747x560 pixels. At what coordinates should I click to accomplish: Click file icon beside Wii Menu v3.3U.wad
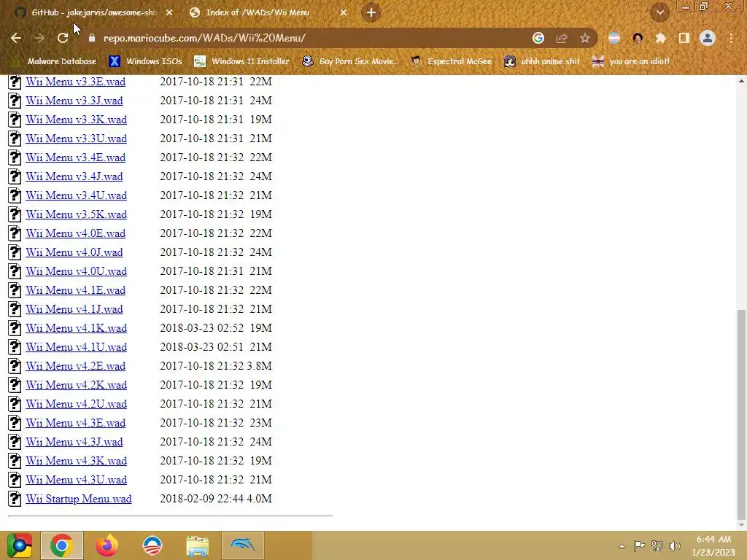[x=15, y=139]
